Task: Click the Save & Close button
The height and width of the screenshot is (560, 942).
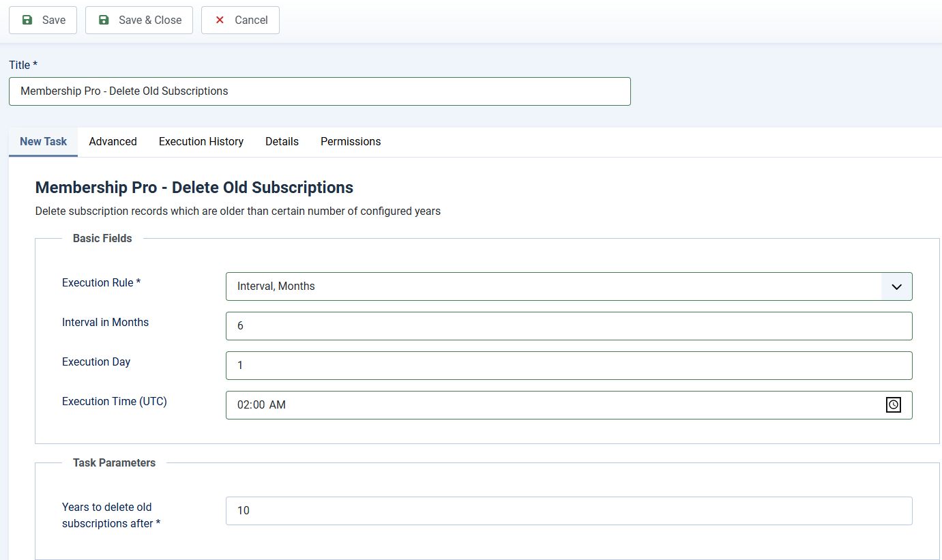Action: coord(139,20)
